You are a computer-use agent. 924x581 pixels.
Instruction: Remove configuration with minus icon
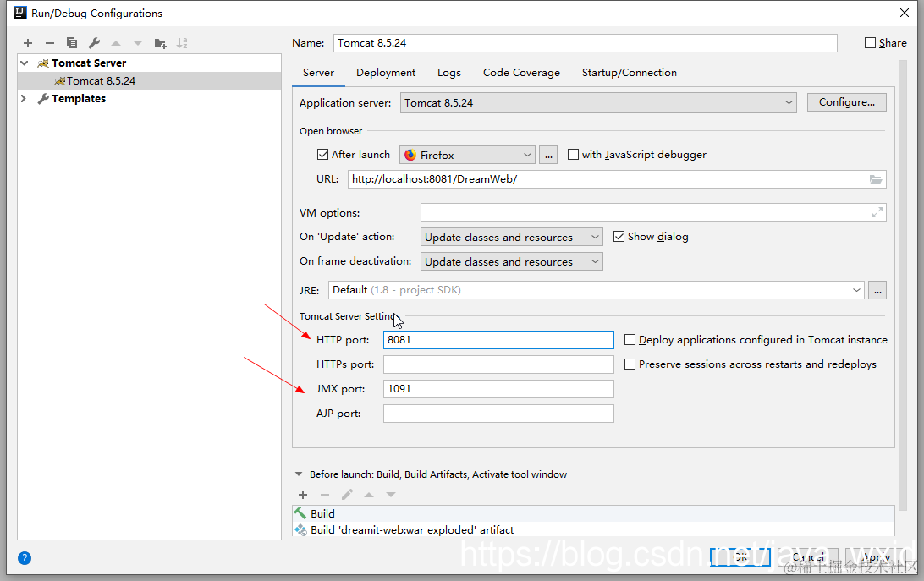pyautogui.click(x=49, y=43)
